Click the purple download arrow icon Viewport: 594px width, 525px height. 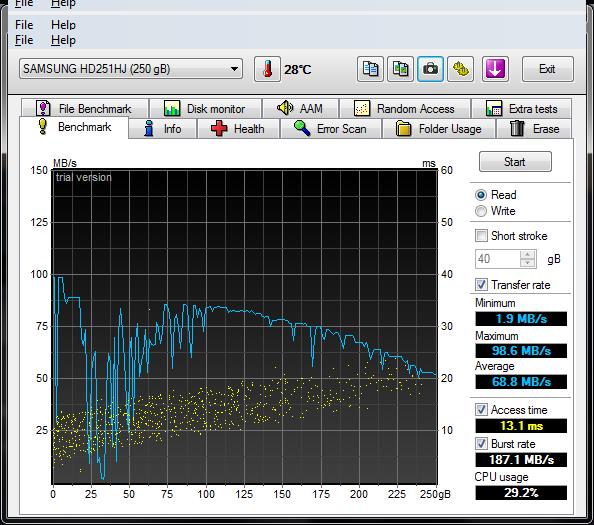(x=495, y=69)
